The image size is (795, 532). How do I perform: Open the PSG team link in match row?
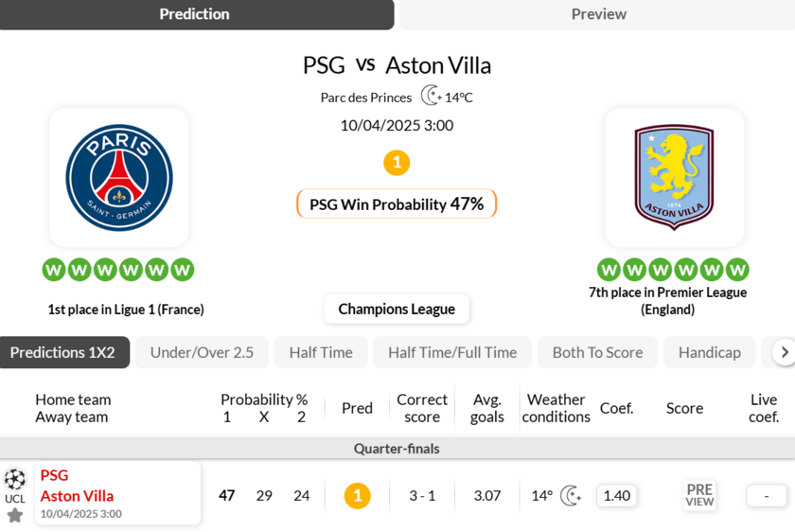click(x=55, y=475)
